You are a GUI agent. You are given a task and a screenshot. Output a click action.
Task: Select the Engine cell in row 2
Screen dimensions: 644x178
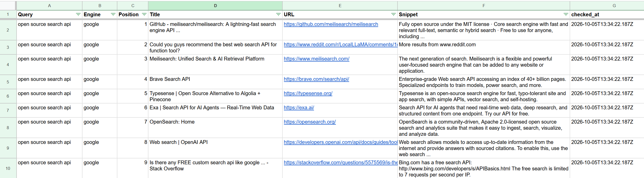click(x=100, y=30)
